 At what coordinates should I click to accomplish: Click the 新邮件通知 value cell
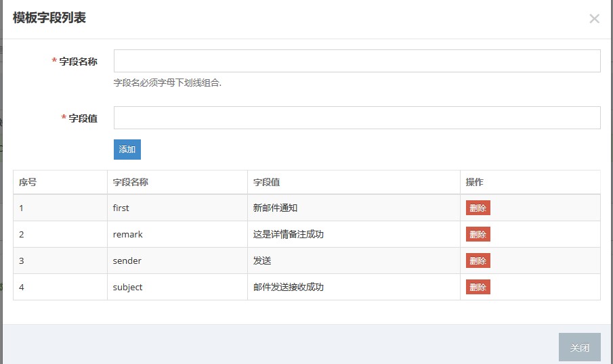pos(275,208)
